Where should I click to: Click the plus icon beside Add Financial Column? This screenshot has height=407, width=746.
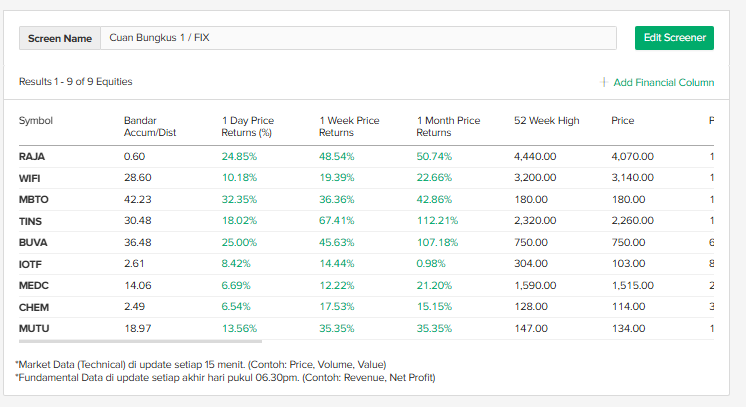click(x=604, y=82)
